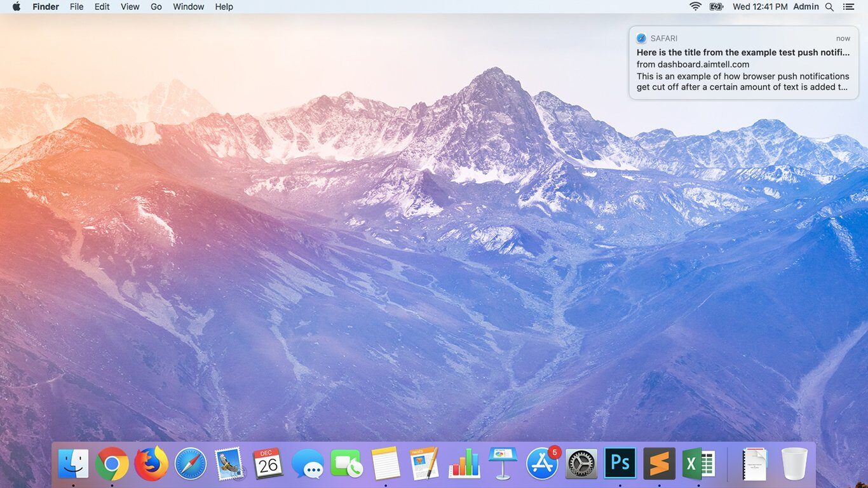The width and height of the screenshot is (868, 488).
Task: Open the App Store with badge 5
Action: (542, 464)
